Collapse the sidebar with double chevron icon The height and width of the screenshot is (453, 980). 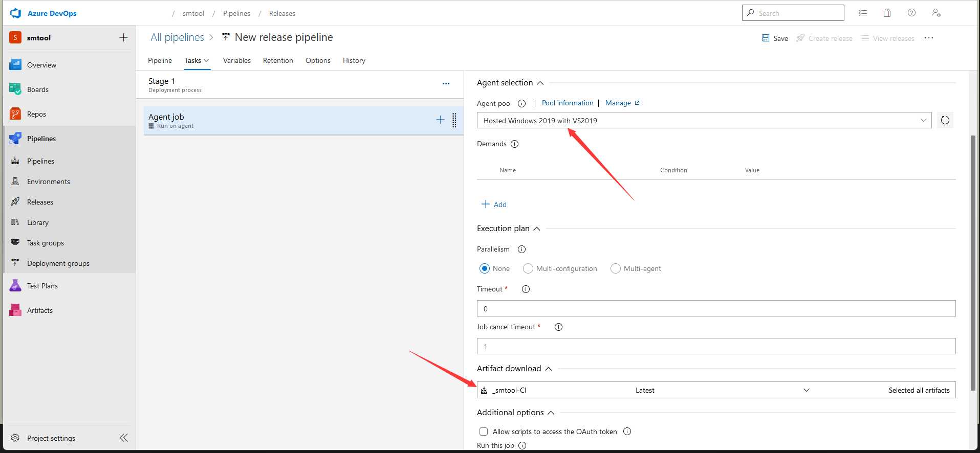[x=124, y=438]
